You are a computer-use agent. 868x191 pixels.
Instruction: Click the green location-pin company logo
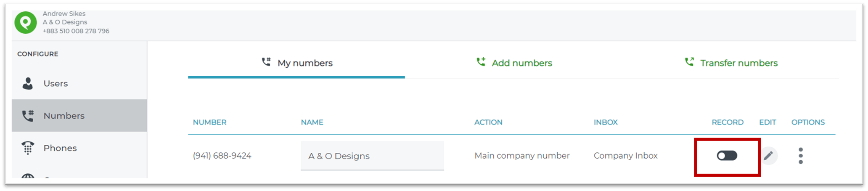coord(26,22)
